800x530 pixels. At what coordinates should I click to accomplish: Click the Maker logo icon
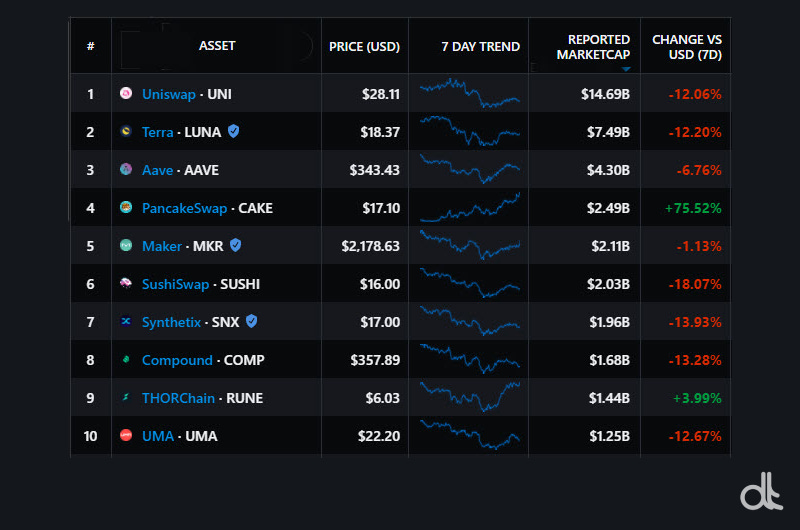(126, 245)
